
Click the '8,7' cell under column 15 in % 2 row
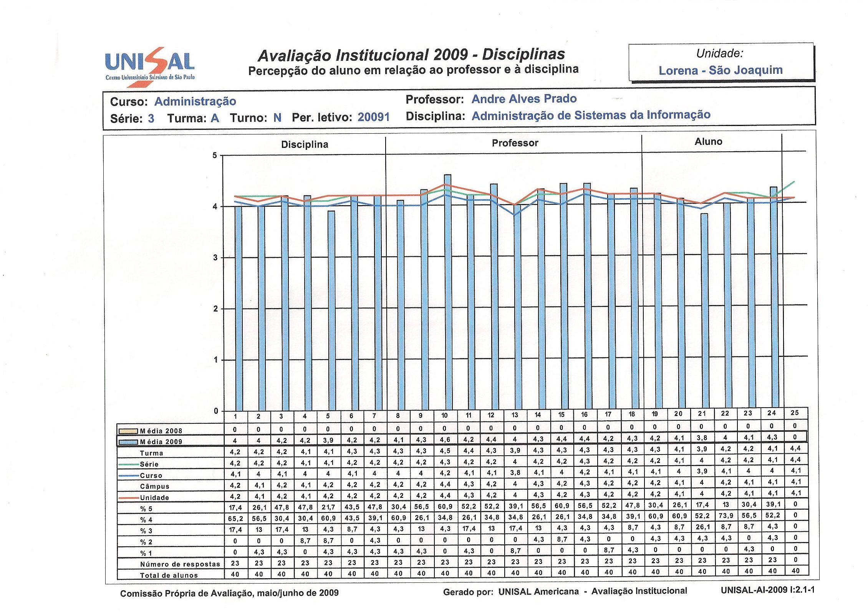pyautogui.click(x=562, y=539)
